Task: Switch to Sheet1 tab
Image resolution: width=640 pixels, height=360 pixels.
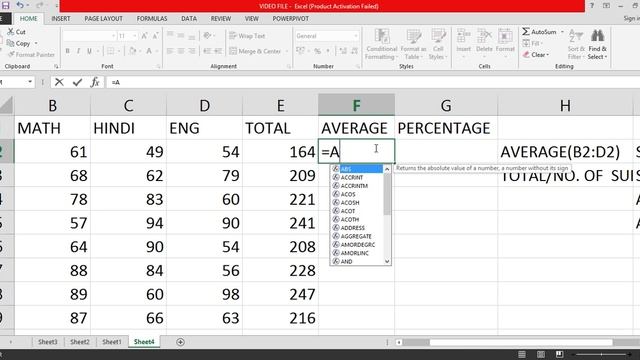Action: coord(111,342)
